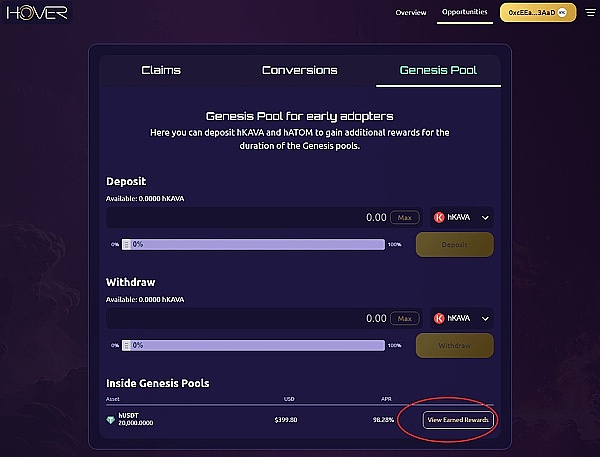Open the Opportunities nav item

pyautogui.click(x=464, y=13)
